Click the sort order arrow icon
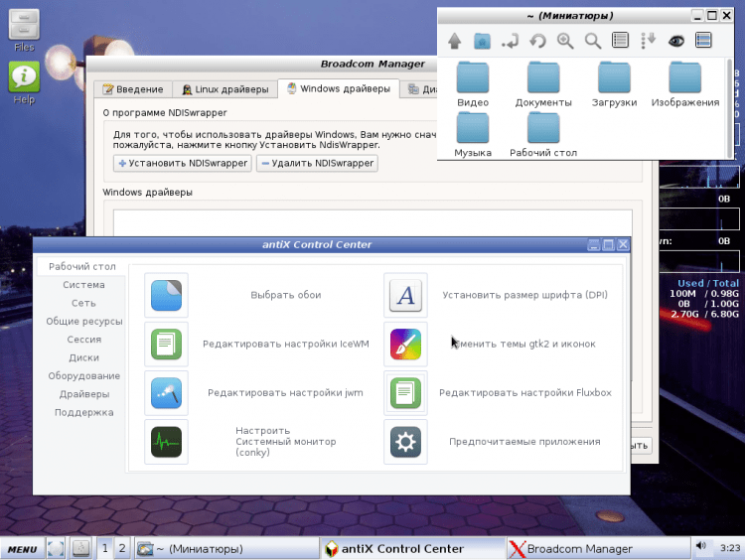This screenshot has width=745, height=560. pyautogui.click(x=649, y=41)
